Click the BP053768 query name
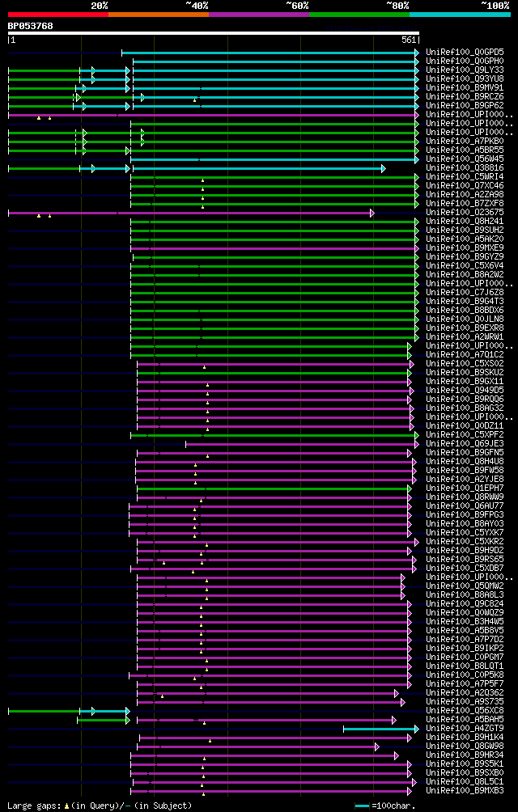The width and height of the screenshot is (518, 812). (x=30, y=25)
